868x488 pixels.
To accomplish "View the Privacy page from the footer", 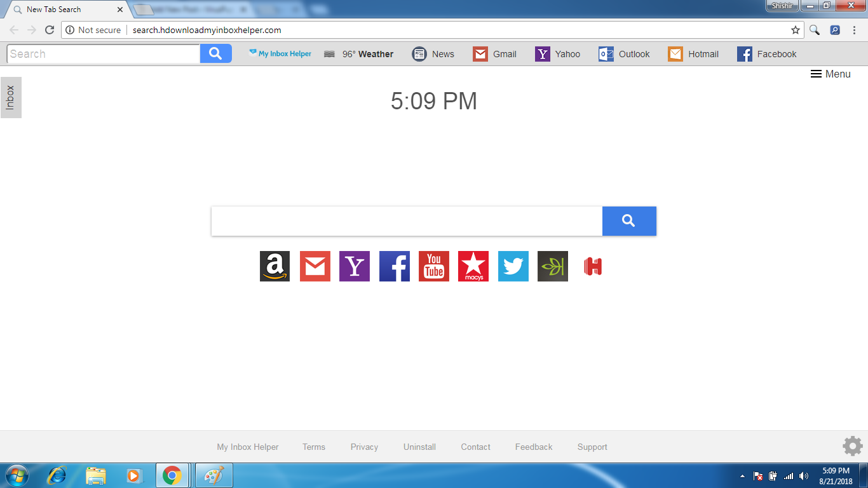I will pyautogui.click(x=364, y=447).
